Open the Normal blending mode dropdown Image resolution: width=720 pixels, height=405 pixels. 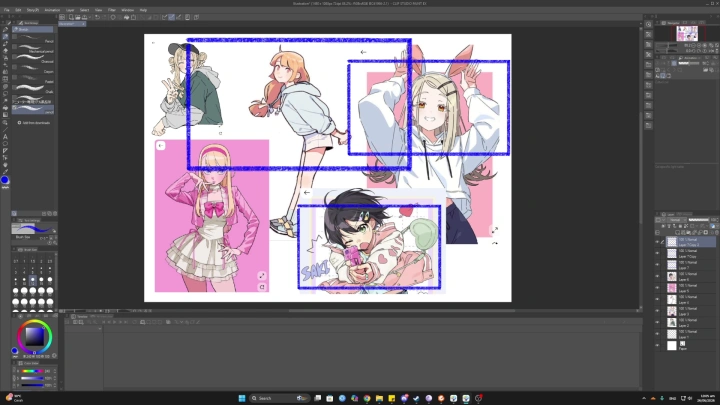675,220
